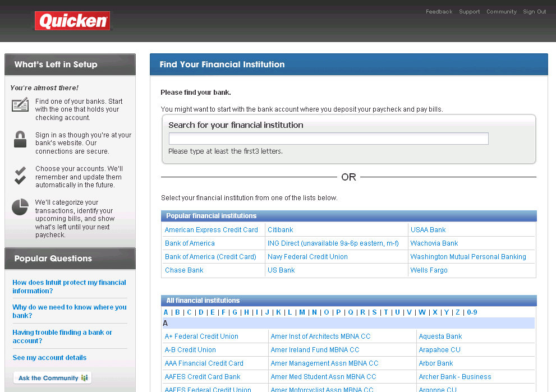Open See my account details

click(49, 358)
